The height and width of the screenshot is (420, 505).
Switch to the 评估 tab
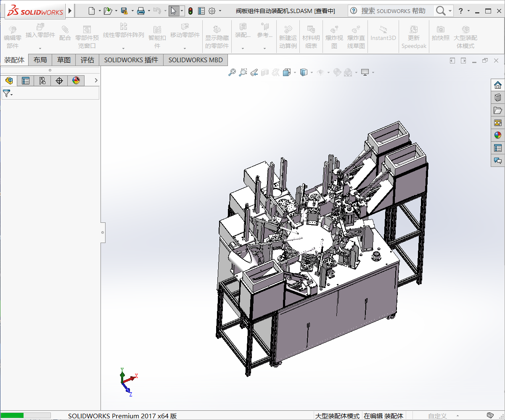pos(87,60)
